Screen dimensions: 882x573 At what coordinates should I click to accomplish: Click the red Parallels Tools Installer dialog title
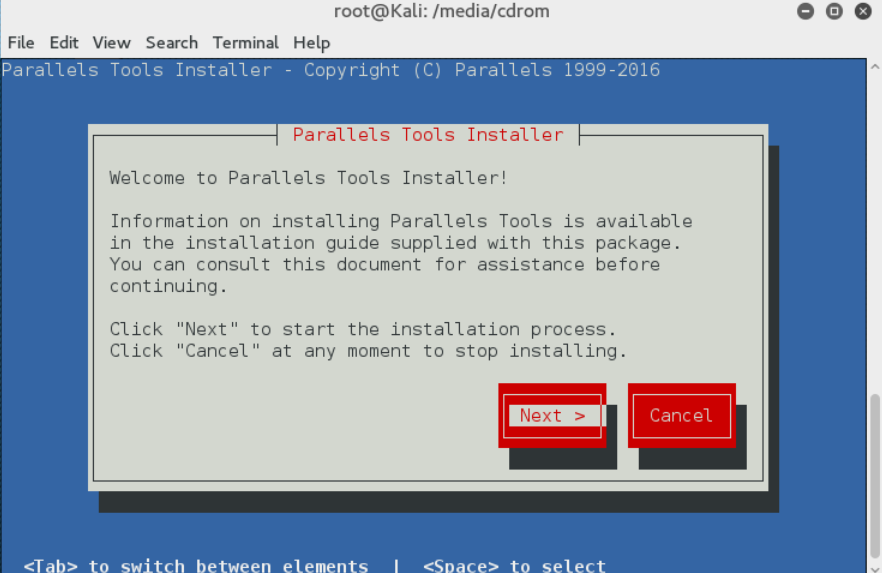point(428,135)
